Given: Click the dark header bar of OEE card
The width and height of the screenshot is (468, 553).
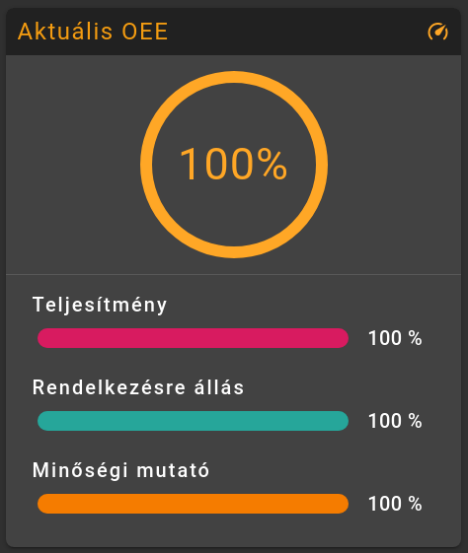Looking at the screenshot, I should tap(233, 31).
